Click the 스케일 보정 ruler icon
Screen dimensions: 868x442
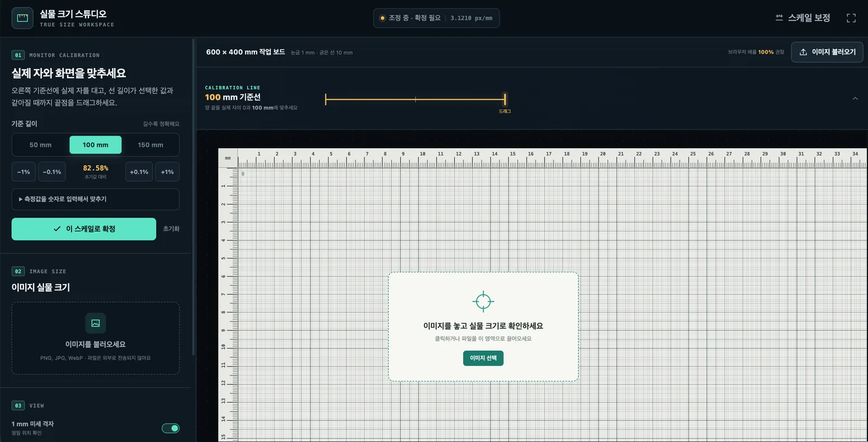click(x=779, y=18)
